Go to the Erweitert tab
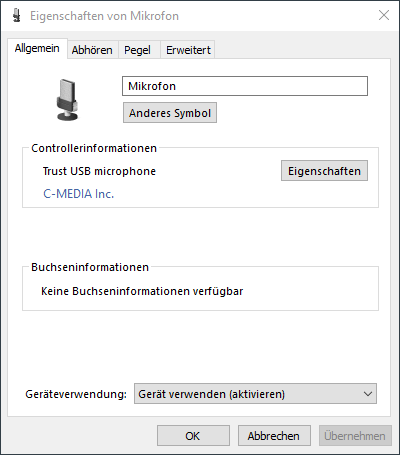 coord(188,50)
